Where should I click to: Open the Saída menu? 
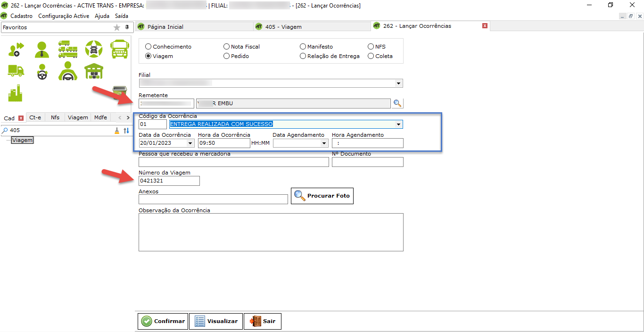coord(122,16)
